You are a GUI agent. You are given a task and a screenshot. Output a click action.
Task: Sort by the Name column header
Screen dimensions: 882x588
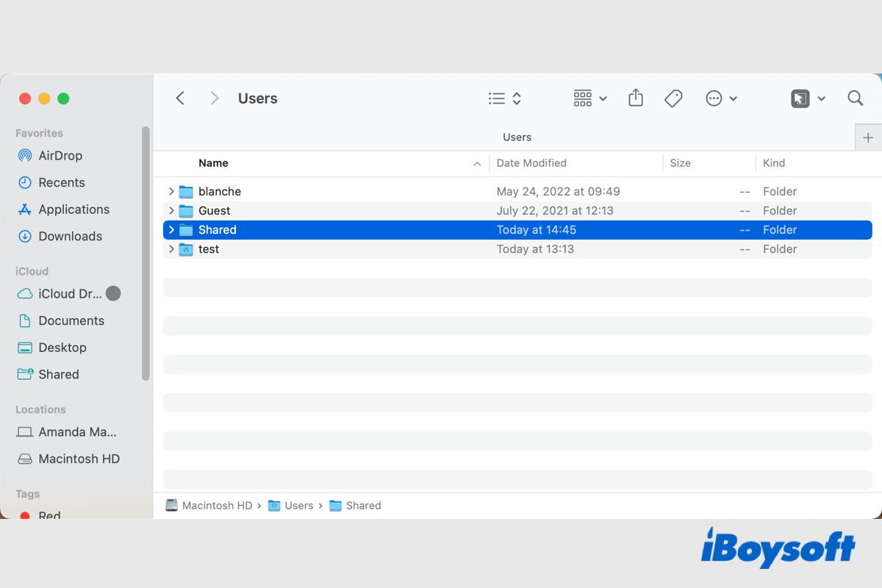(213, 163)
